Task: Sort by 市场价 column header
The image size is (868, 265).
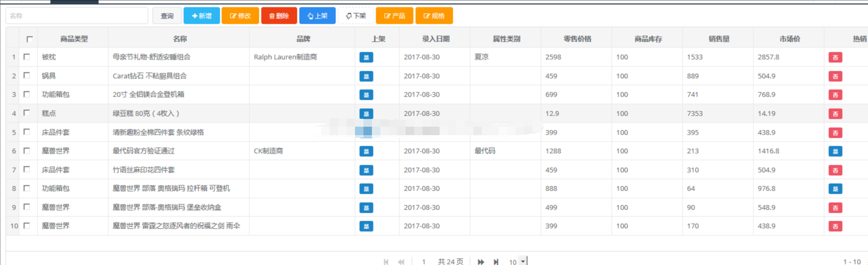Action: point(789,39)
